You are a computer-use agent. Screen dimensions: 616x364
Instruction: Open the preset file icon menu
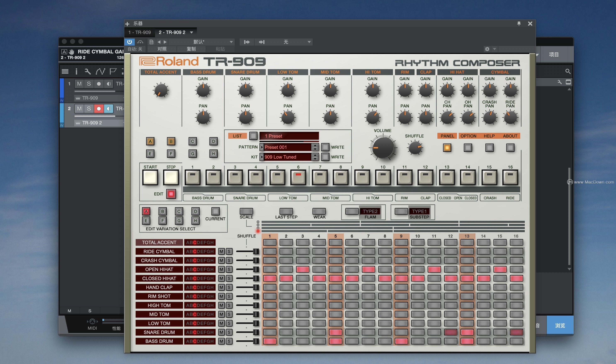[x=151, y=42]
